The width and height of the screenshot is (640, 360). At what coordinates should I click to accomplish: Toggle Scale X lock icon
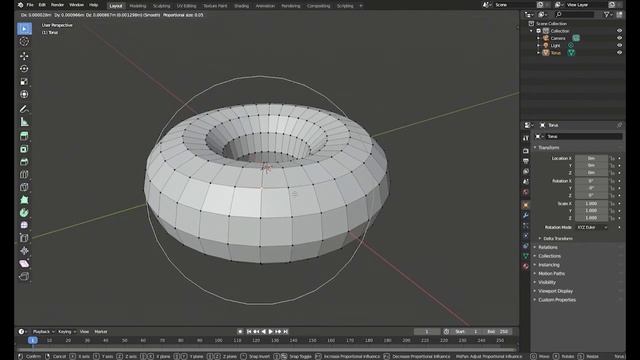[x=612, y=203]
